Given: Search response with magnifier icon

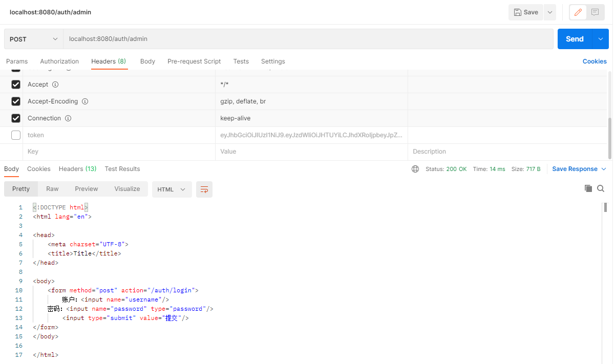Looking at the screenshot, I should pyautogui.click(x=601, y=188).
